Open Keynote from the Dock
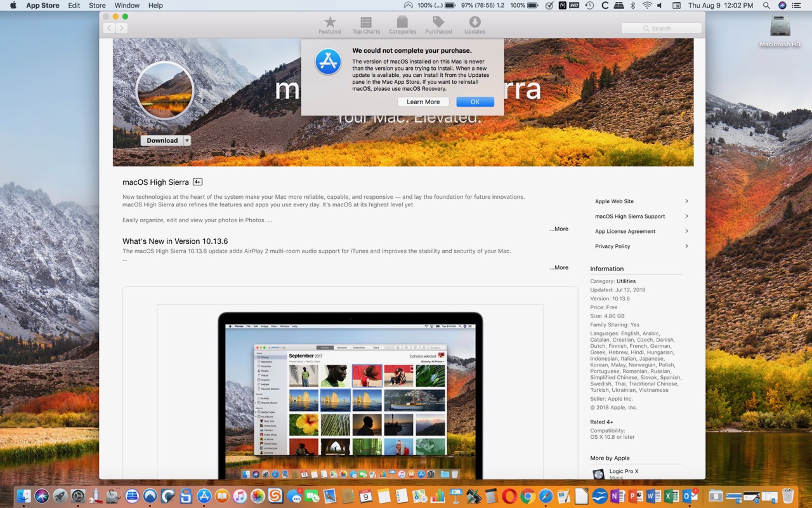The image size is (812, 508). pos(455,496)
